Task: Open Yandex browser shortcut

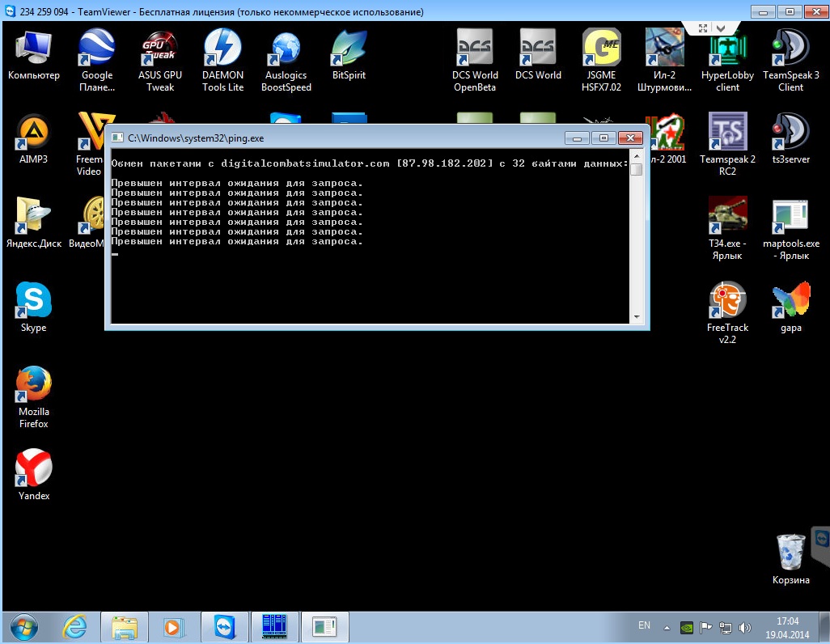Action: pos(33,475)
